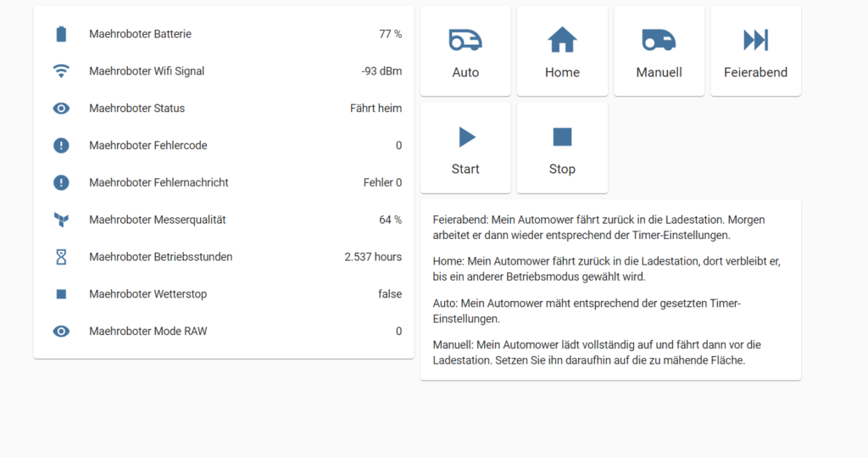Click the Wifi Signal icon

(61, 71)
